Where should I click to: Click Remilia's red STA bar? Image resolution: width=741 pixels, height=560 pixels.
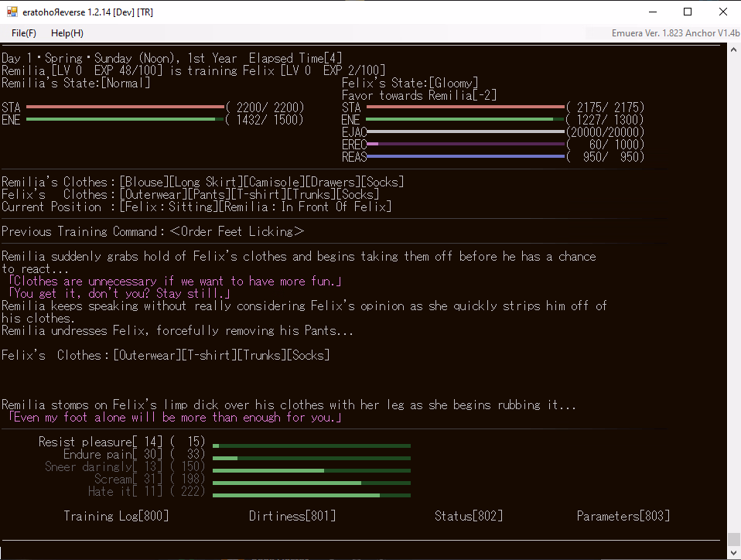125,108
